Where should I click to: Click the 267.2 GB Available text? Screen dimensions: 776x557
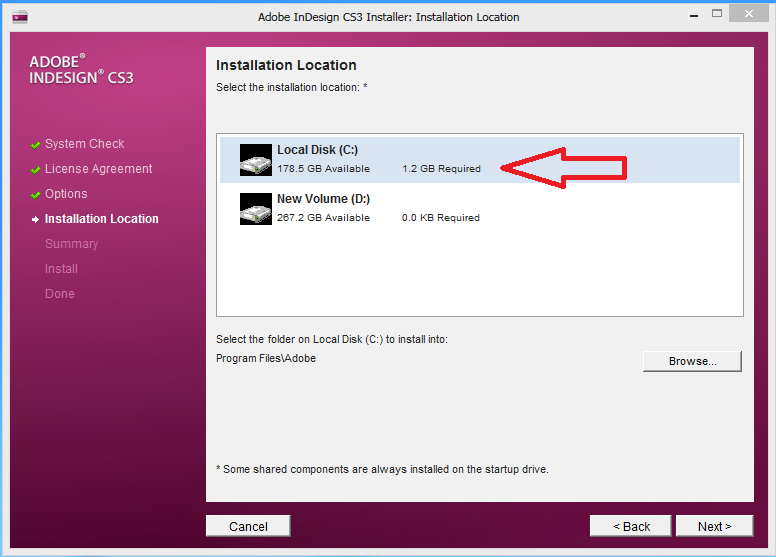point(323,218)
